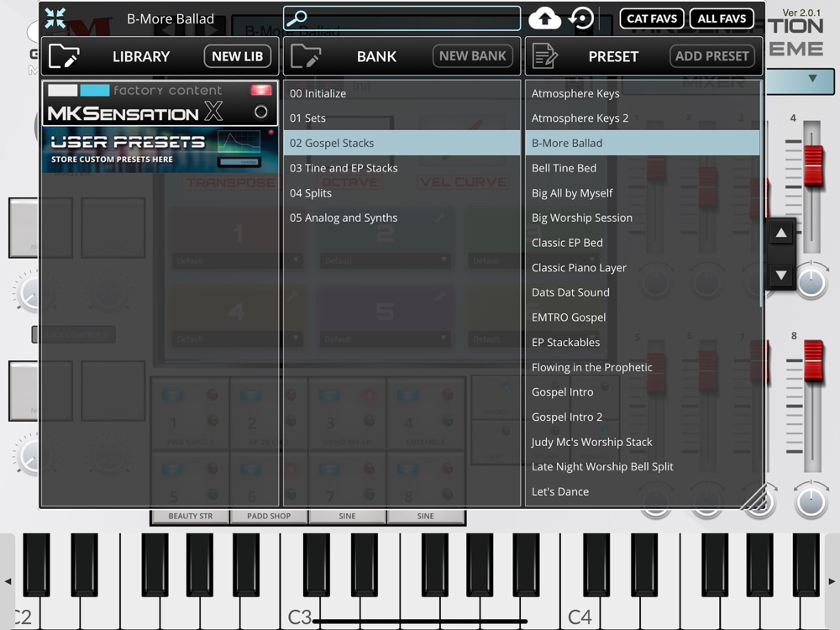Image resolution: width=840 pixels, height=630 pixels.
Task: Load the Classic EP Bed preset
Action: coord(643,243)
